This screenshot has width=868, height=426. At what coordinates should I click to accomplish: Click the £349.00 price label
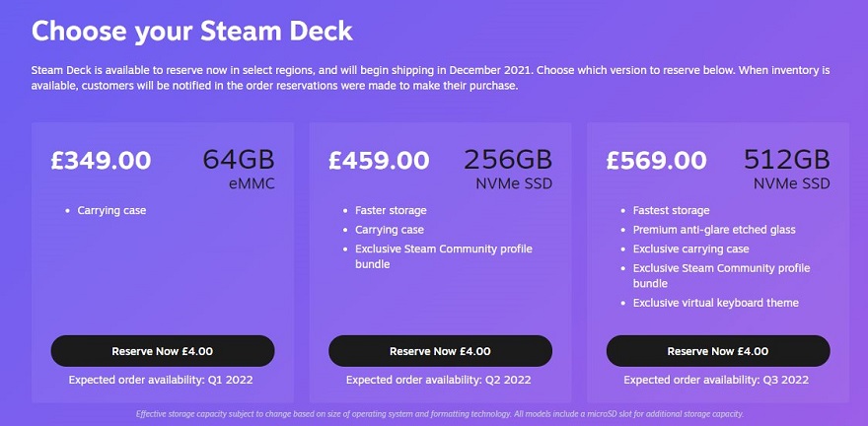[101, 161]
